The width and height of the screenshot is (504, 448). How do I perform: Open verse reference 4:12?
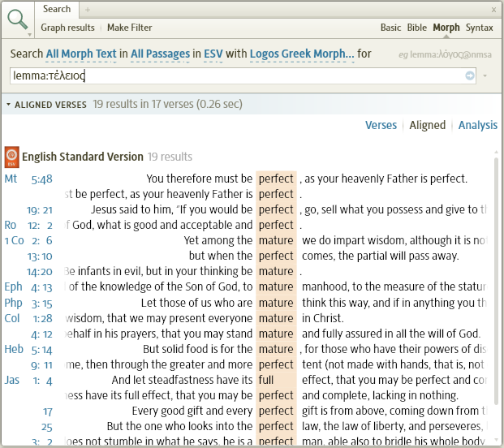click(41, 334)
